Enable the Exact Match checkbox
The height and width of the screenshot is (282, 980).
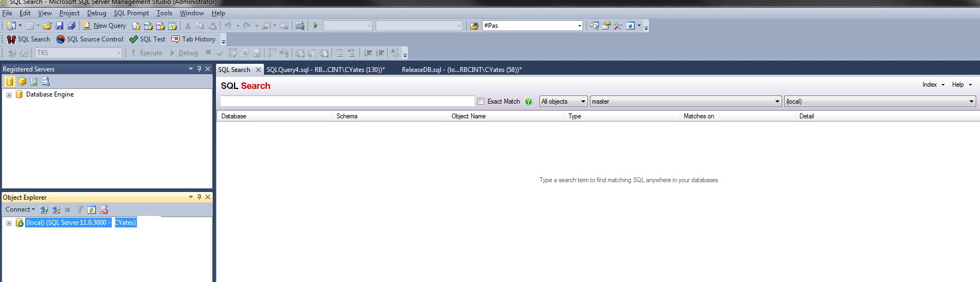(481, 101)
